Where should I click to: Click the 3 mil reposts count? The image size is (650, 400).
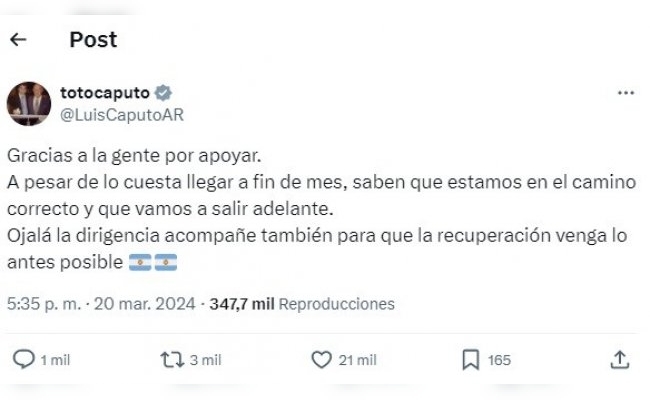(206, 360)
